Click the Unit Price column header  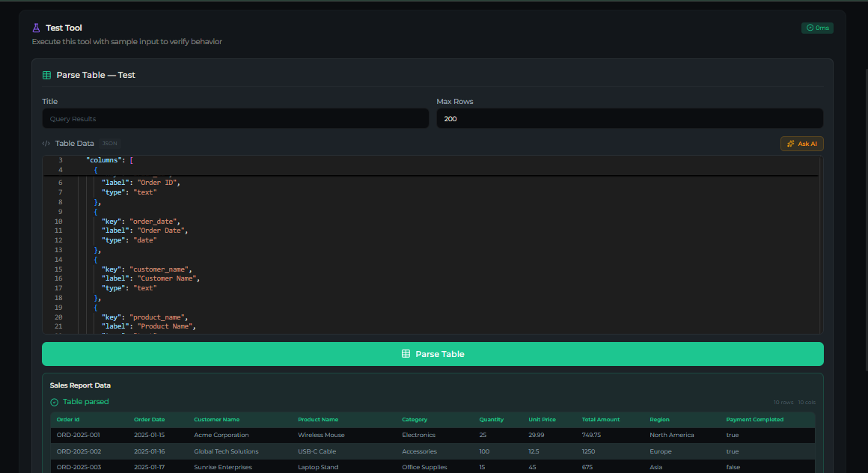[x=542, y=419]
